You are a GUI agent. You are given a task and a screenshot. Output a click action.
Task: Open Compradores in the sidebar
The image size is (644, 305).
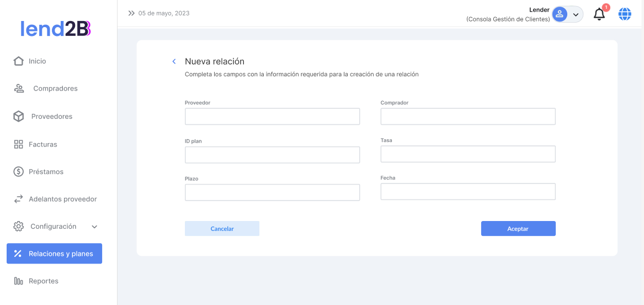pos(55,88)
